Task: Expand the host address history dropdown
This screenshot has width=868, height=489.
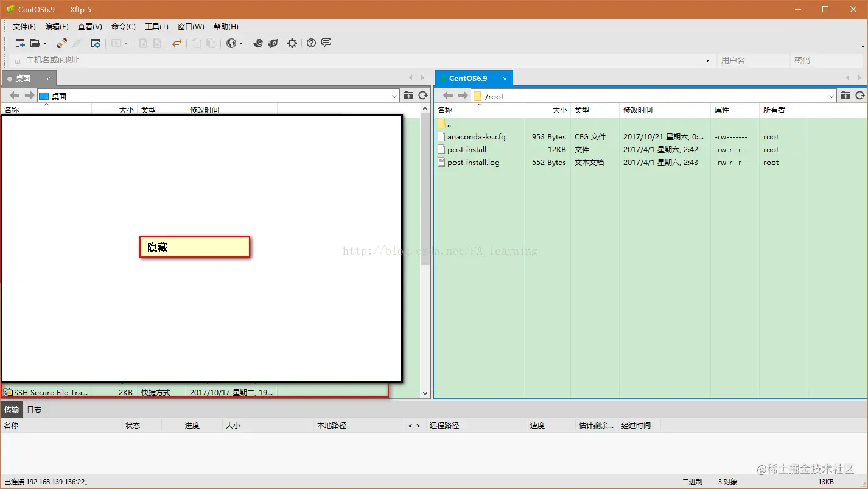Action: click(x=707, y=60)
